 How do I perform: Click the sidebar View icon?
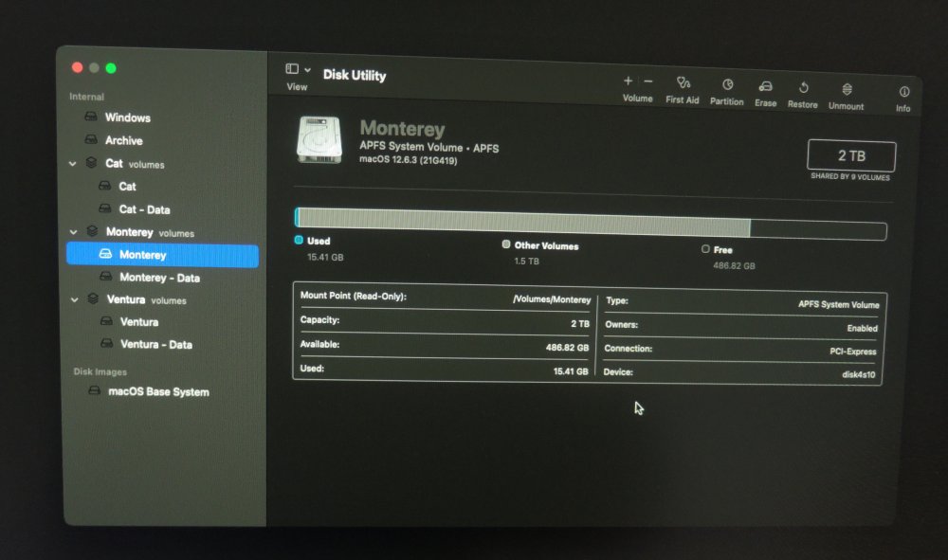pos(292,69)
